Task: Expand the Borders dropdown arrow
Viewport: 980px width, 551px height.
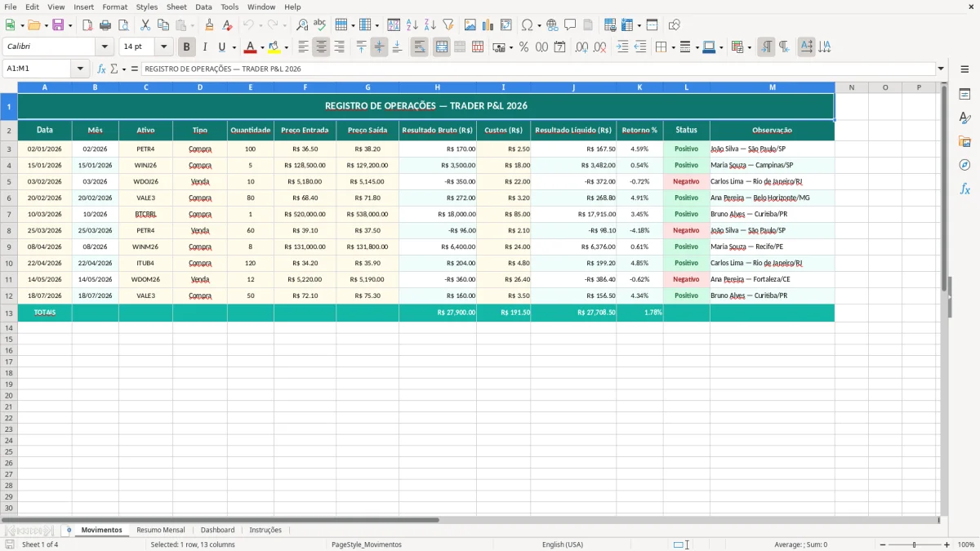Action: 673,47
